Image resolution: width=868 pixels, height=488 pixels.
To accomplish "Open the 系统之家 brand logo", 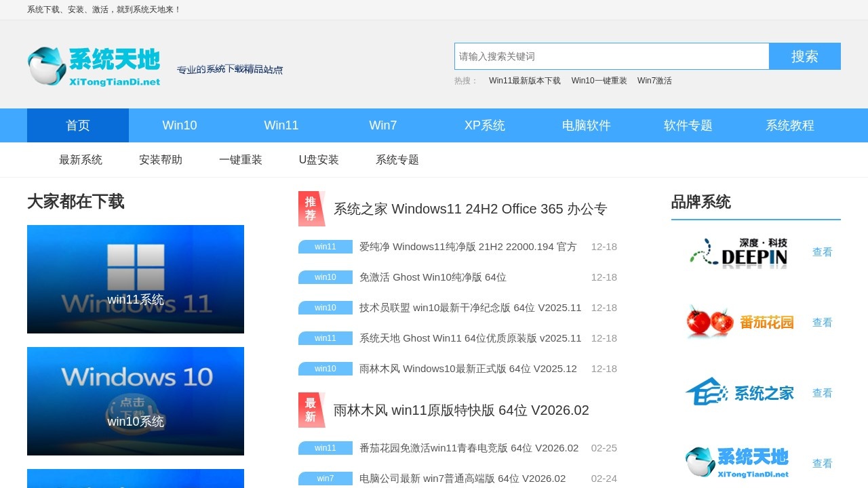I will (x=739, y=393).
